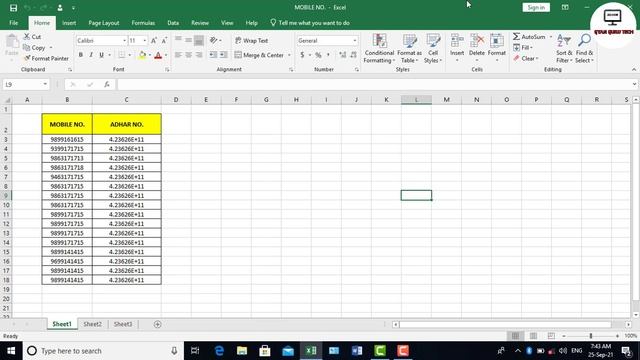Toggle Wrap Text
640x360 pixels.
(x=251, y=40)
